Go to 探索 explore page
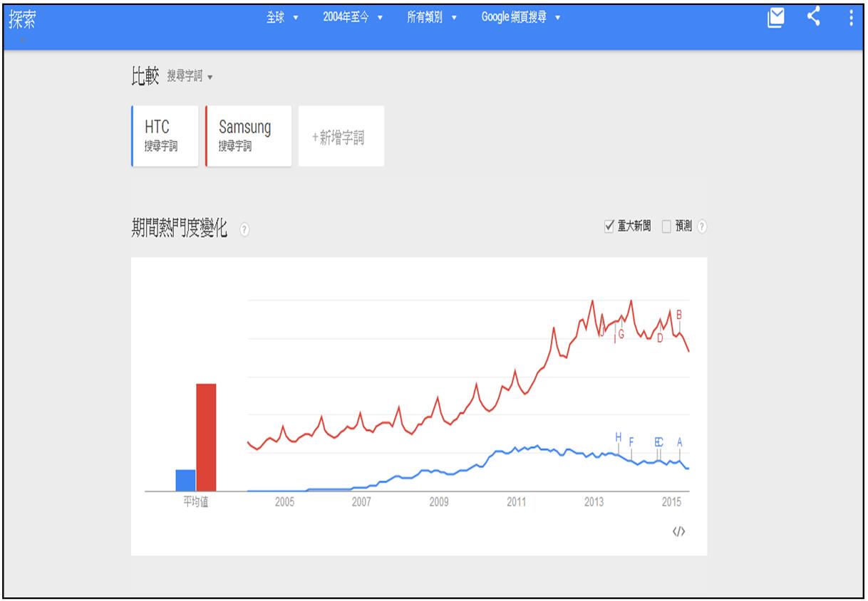Screen dimensions: 868x601 (22, 21)
